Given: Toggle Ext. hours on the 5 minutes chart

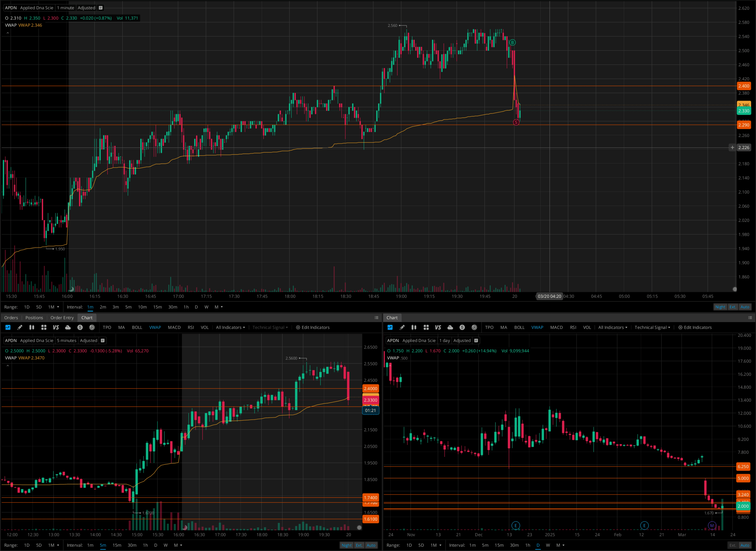Looking at the screenshot, I should coord(359,545).
